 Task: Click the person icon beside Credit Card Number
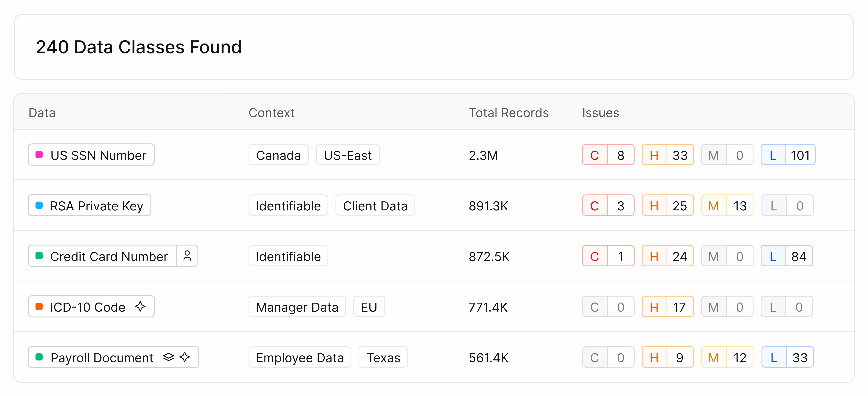click(187, 256)
